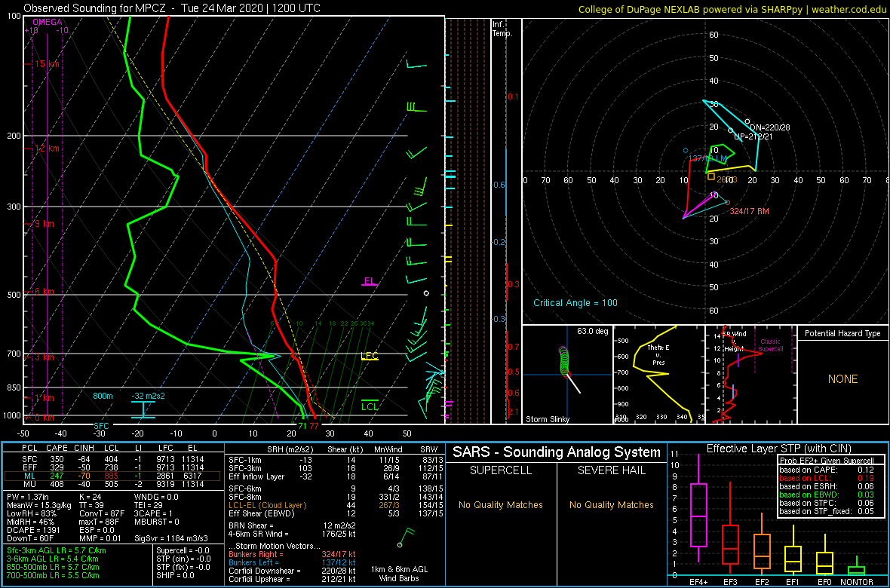Click the 63.0 deg slinky tilt value
The height and width of the screenshot is (588, 890).
click(x=593, y=331)
